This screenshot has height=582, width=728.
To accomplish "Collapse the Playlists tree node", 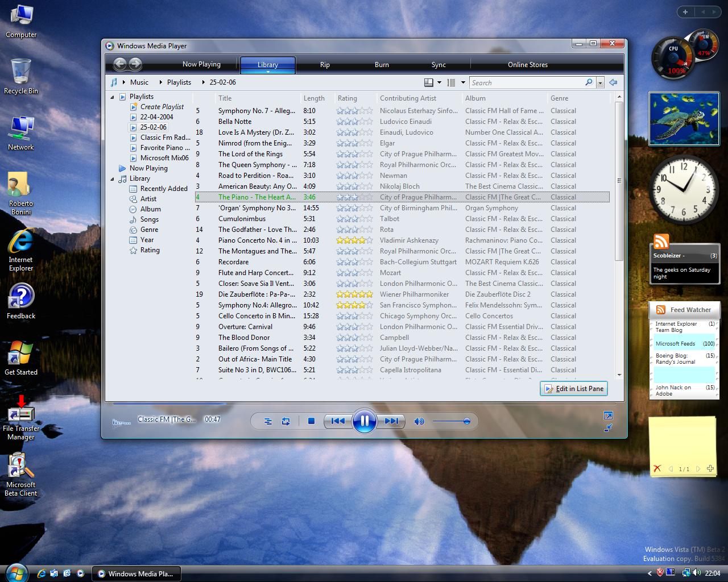I will 112,97.
